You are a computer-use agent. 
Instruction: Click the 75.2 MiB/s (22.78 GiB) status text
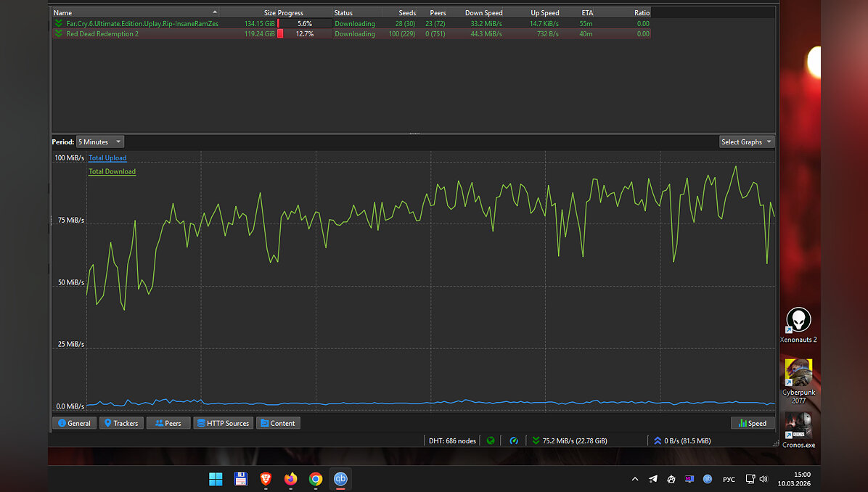[x=575, y=440]
